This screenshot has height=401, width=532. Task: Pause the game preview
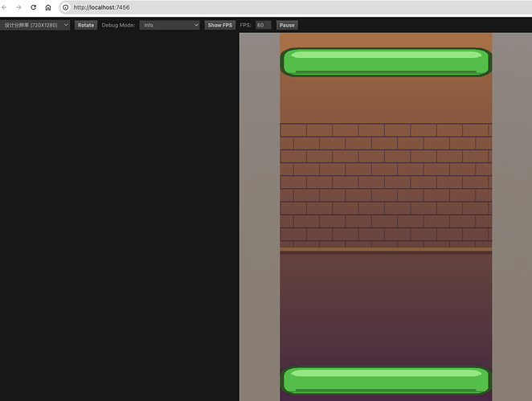(287, 25)
